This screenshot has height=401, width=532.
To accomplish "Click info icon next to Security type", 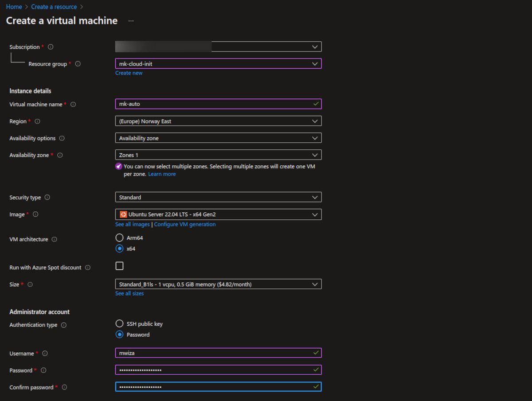I will point(47,198).
